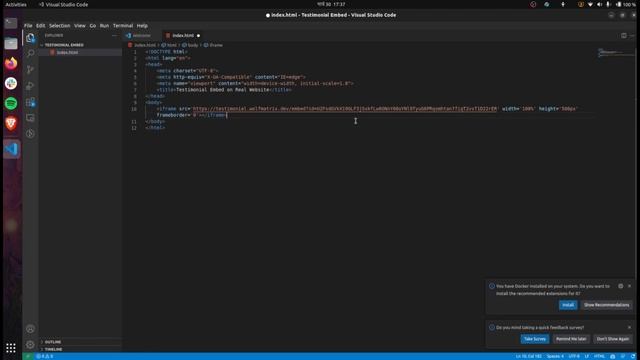This screenshot has width=640, height=360.
Task: Click the body breadcrumb segment
Action: point(191,45)
